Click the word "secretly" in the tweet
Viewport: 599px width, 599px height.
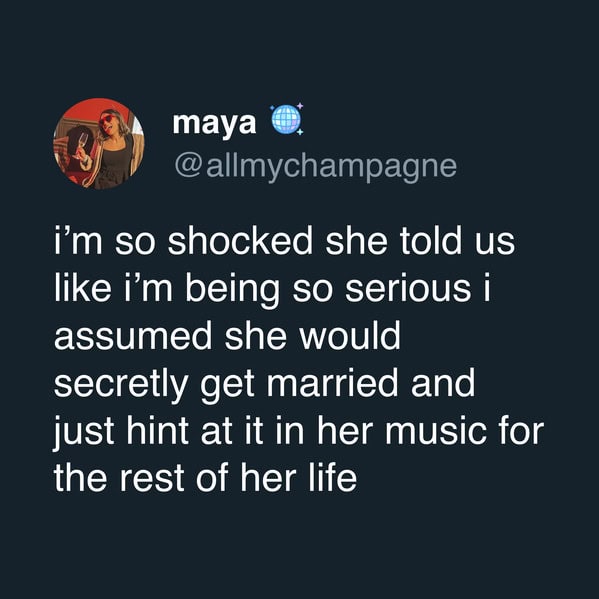tap(121, 385)
